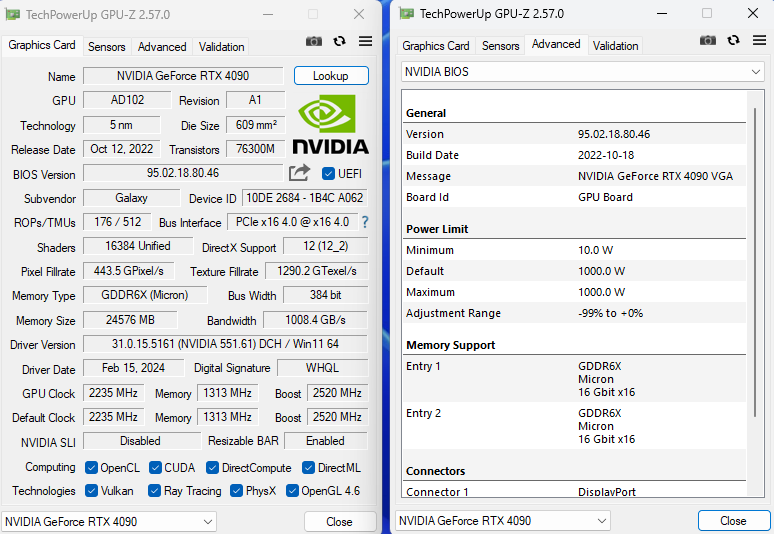Switch to Validation tab in left window
This screenshot has height=534, width=774.
(221, 47)
